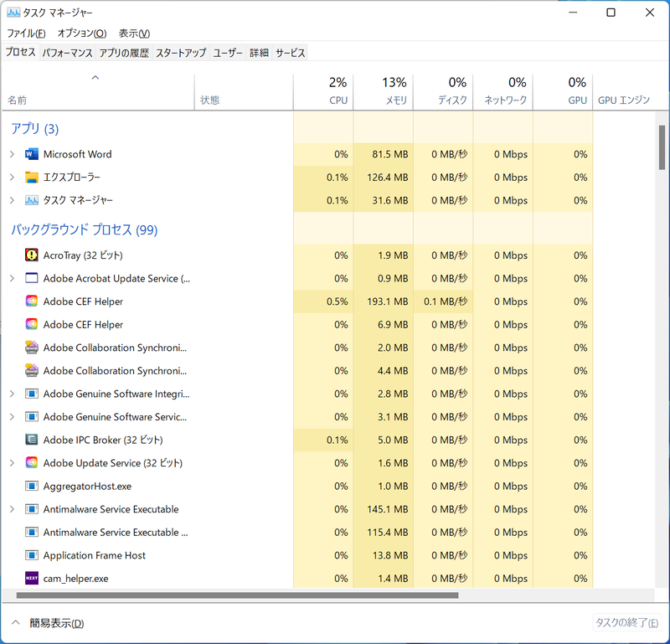The height and width of the screenshot is (644, 670).
Task: Expand Adobe Update Service (32 ビット) row
Action: 12,463
